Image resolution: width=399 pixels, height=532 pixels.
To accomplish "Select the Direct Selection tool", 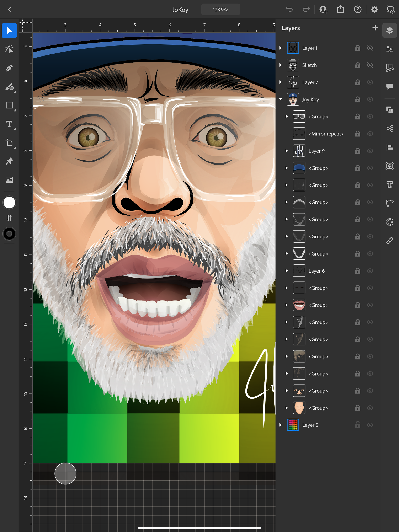I will [x=9, y=49].
